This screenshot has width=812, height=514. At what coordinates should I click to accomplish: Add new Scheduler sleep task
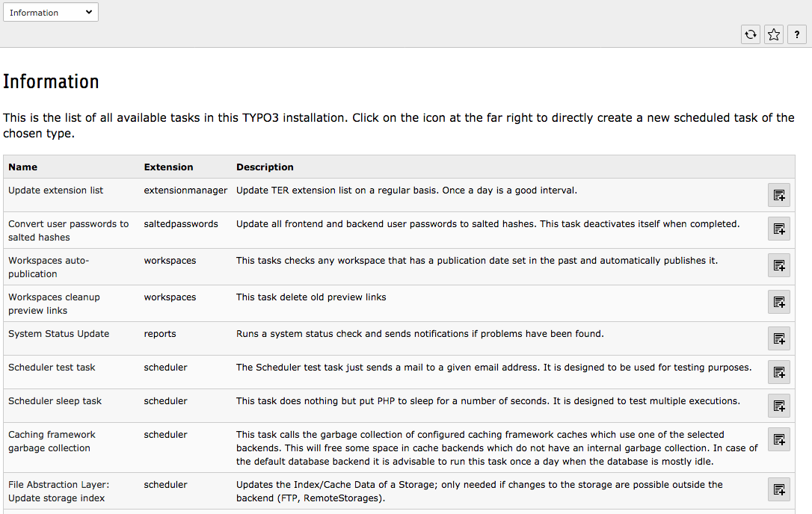pos(778,406)
